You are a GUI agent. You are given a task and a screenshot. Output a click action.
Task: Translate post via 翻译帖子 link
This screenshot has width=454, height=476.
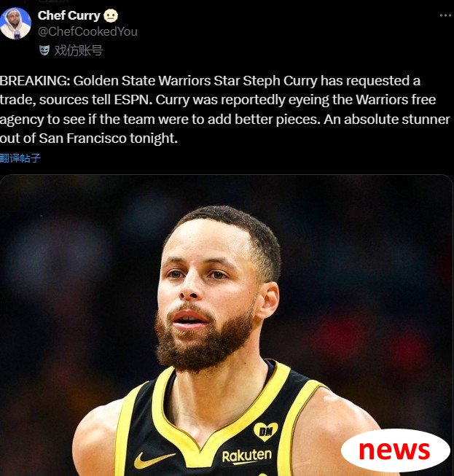tap(20, 158)
